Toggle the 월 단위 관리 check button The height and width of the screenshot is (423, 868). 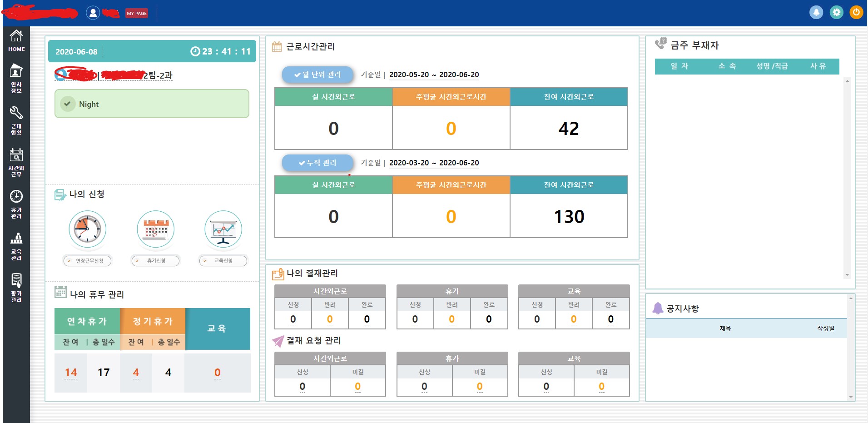(317, 75)
